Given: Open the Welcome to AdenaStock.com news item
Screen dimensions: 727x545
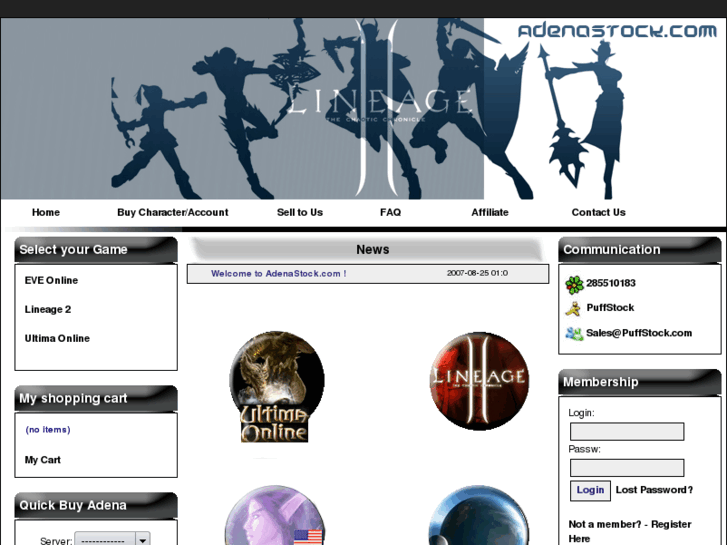Looking at the screenshot, I should 278,274.
